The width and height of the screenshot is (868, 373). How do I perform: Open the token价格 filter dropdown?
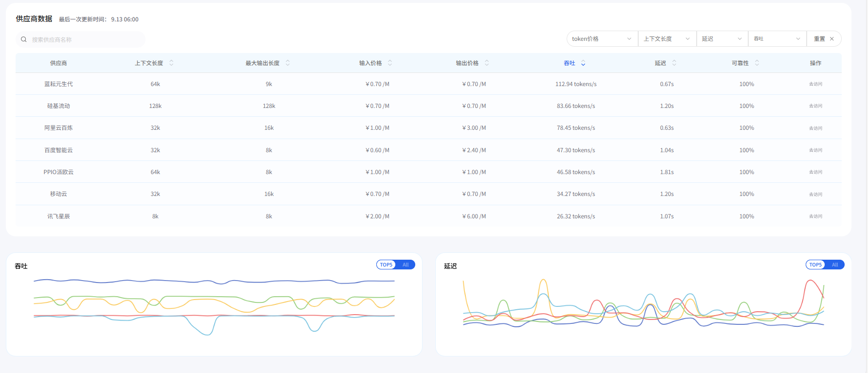pyautogui.click(x=602, y=39)
